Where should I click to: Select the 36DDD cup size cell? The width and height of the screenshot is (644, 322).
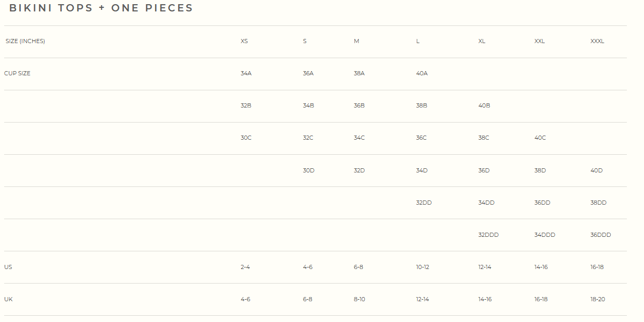tap(600, 235)
